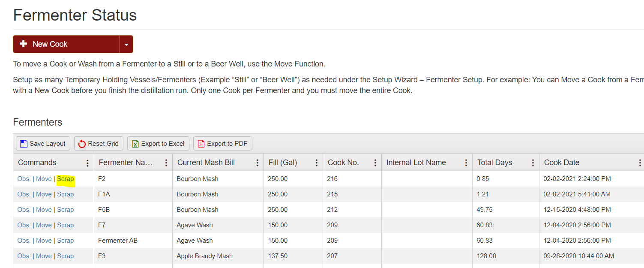Click the Apple Brandy Mash cell

click(x=218, y=256)
